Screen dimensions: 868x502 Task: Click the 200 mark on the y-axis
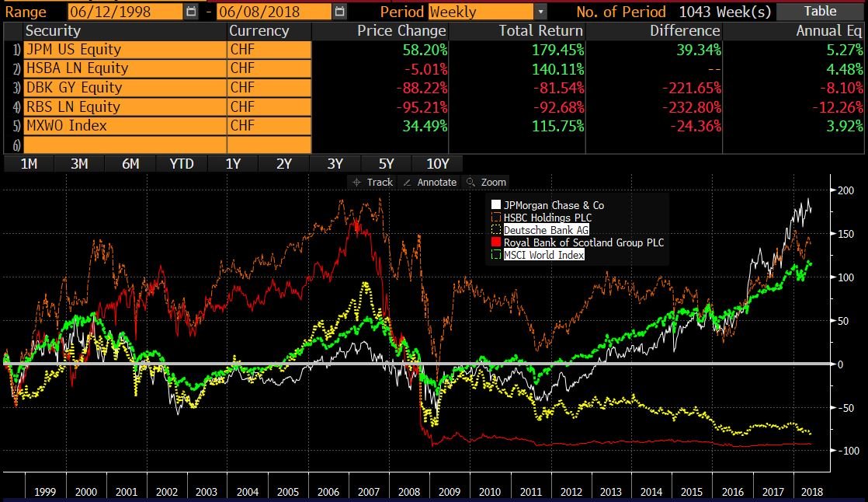pyautogui.click(x=845, y=190)
